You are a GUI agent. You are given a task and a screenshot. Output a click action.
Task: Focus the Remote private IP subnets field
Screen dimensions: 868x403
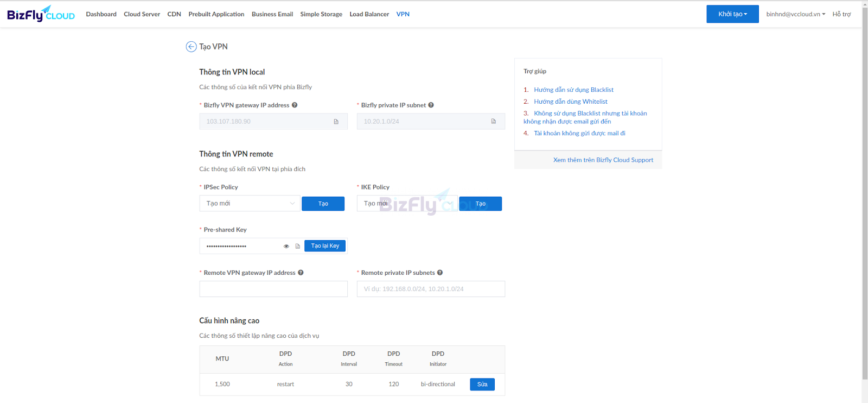click(431, 289)
